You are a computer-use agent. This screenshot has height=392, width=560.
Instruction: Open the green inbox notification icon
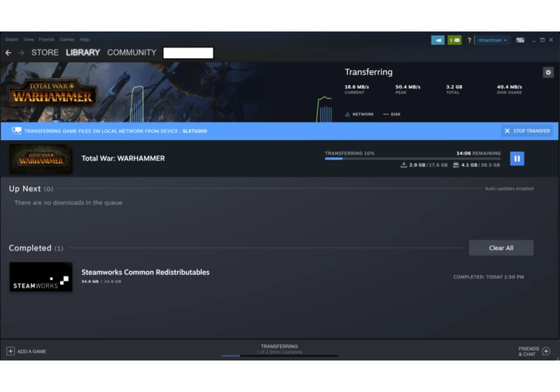454,40
